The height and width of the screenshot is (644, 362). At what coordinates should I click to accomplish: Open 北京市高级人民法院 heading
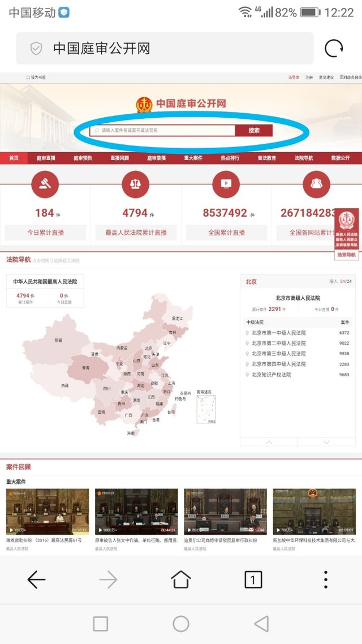pos(298,298)
